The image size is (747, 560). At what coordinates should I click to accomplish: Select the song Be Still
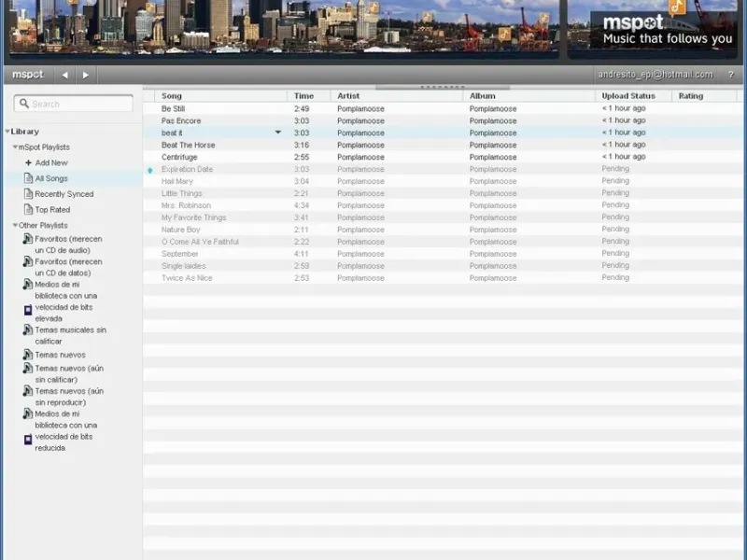(173, 108)
